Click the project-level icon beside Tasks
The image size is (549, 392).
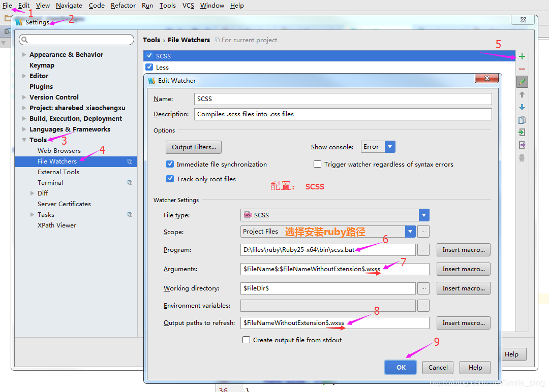[x=130, y=214]
